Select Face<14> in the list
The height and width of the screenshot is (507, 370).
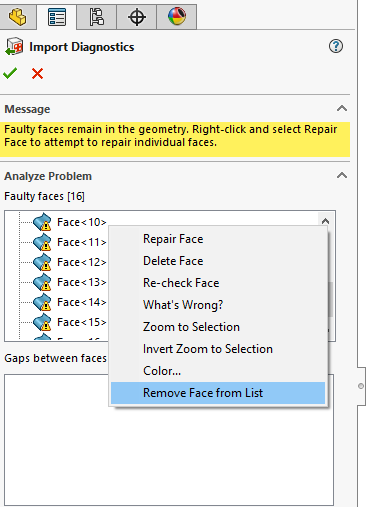(82, 302)
